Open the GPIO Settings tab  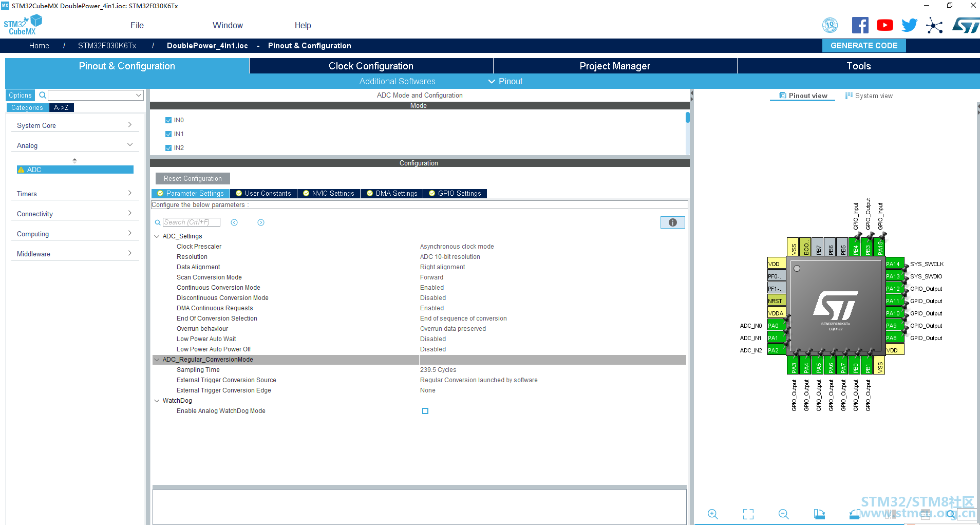[x=455, y=194]
